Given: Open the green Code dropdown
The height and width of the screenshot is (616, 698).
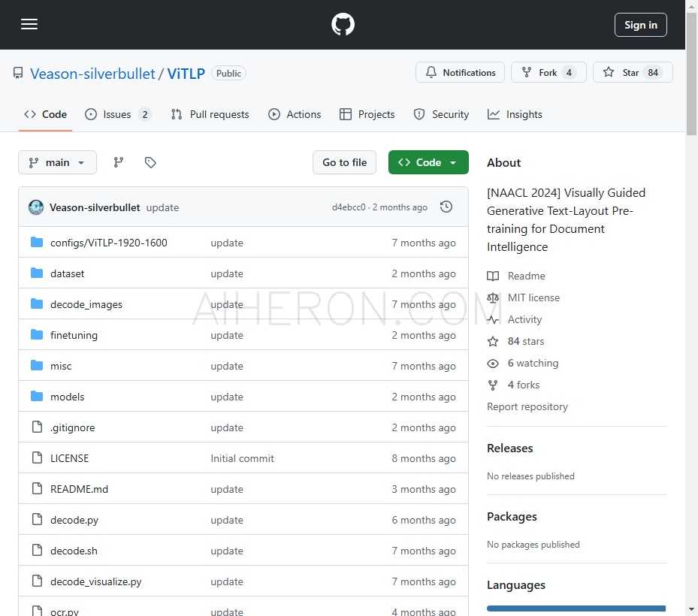Looking at the screenshot, I should tap(428, 162).
